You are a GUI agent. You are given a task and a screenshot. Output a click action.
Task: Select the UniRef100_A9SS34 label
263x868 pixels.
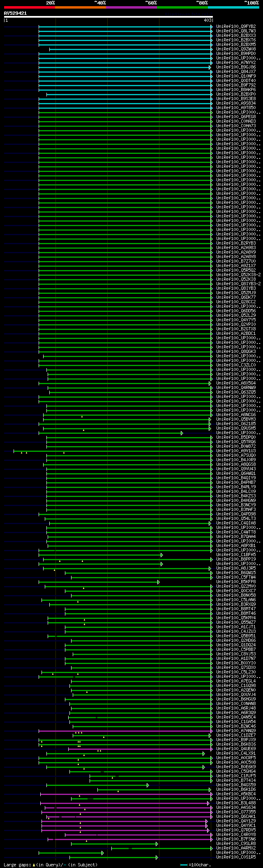click(x=236, y=103)
